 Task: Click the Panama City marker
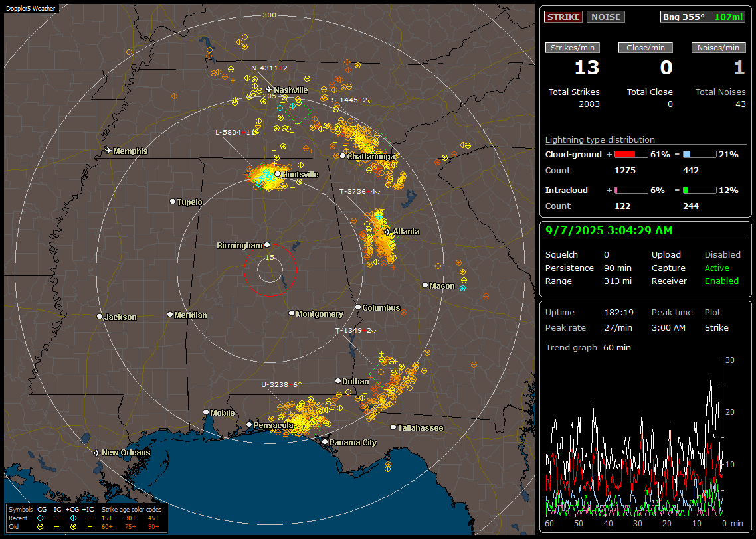(325, 441)
